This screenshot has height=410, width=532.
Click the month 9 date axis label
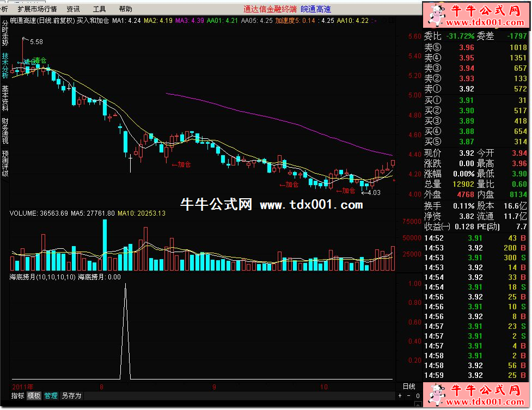point(214,387)
